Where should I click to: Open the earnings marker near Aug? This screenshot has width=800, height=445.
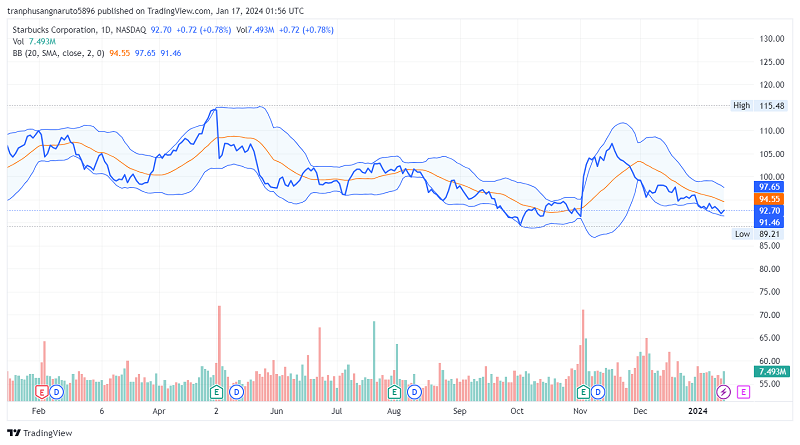(395, 392)
